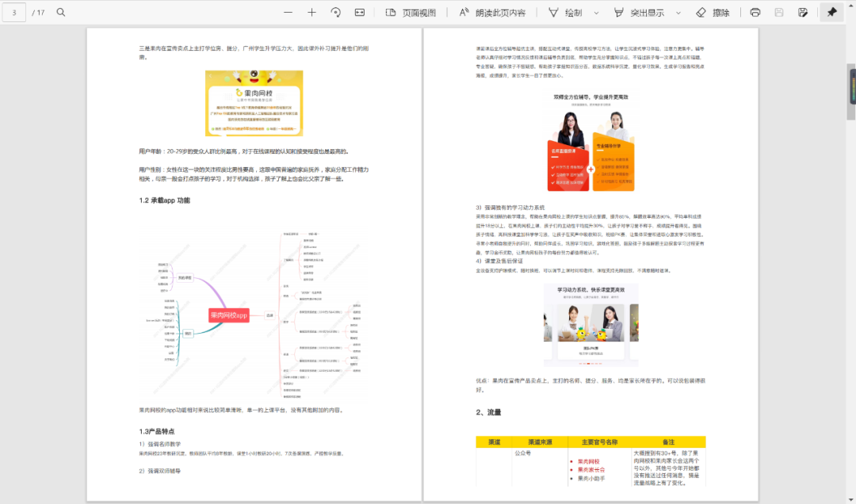Image resolution: width=856 pixels, height=504 pixels.
Task: Click the fit-to-width icon
Action: [360, 12]
